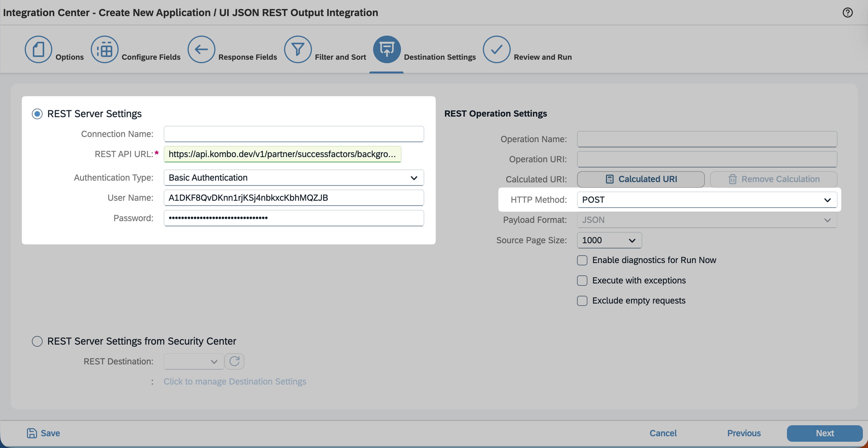Select REST Server Settings from Security Center
This screenshot has height=448, width=868.
tap(37, 341)
